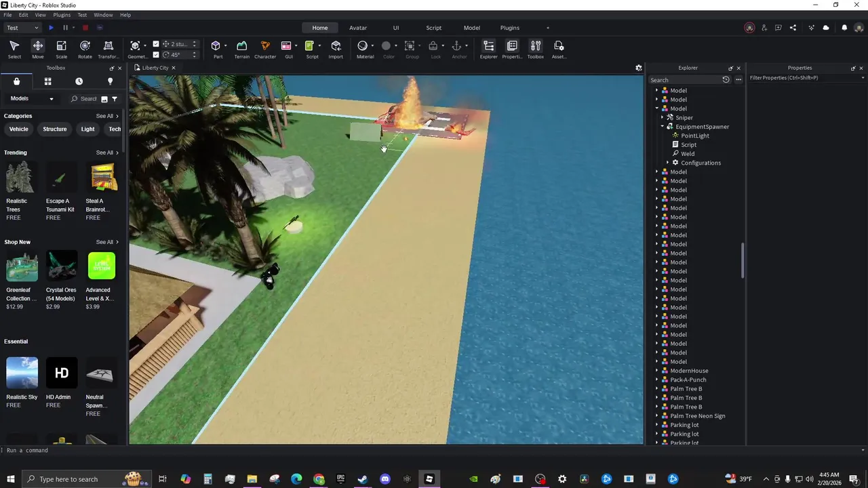Open the Material dropdown arrow
This screenshot has width=868, height=488.
click(372, 46)
